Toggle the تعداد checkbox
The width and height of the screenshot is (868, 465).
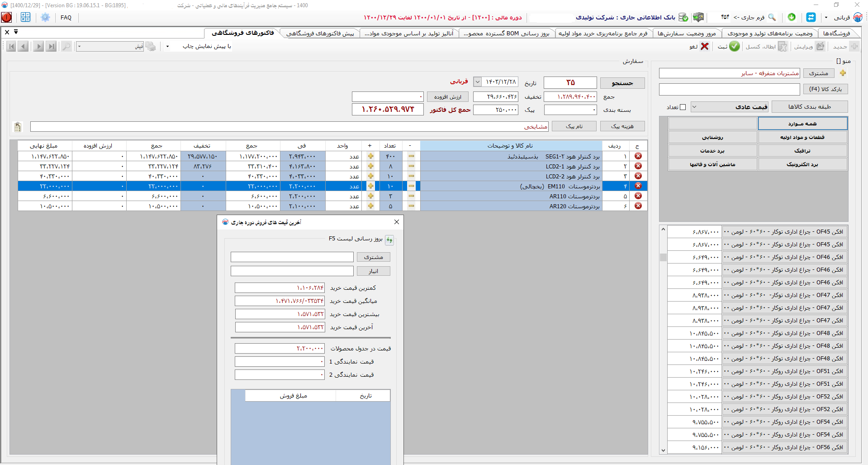pyautogui.click(x=683, y=107)
